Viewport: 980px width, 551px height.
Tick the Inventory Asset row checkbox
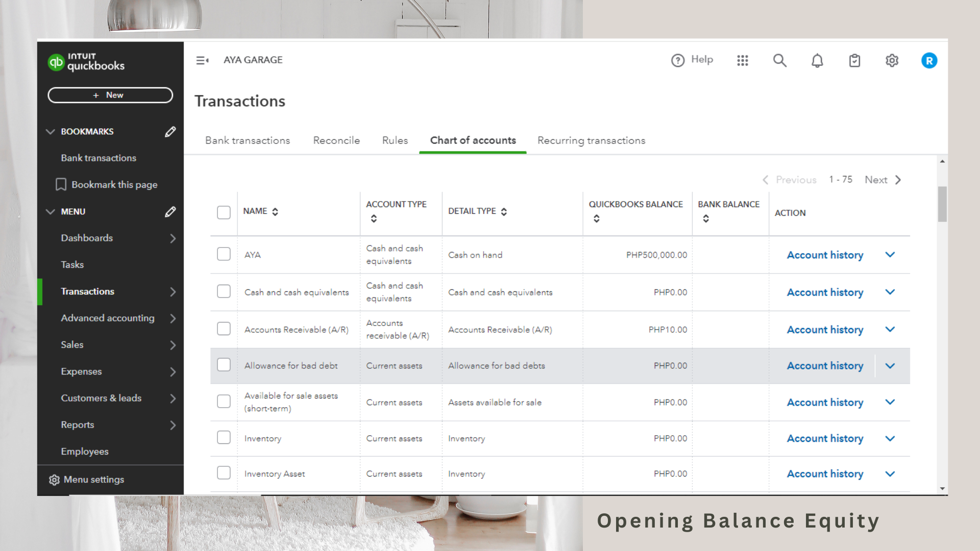(x=224, y=473)
